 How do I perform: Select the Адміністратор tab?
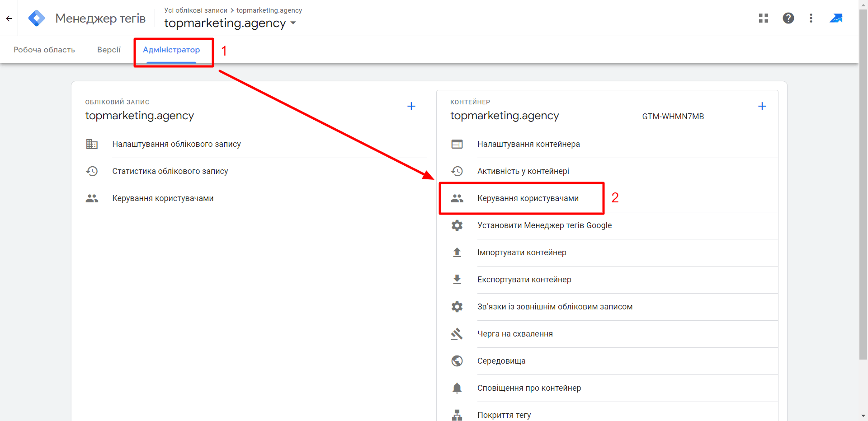pyautogui.click(x=171, y=50)
